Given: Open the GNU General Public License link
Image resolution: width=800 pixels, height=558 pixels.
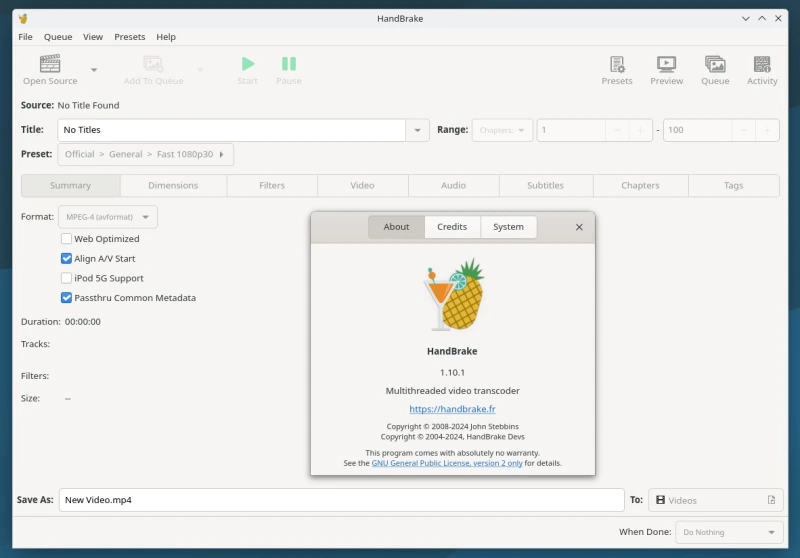Looking at the screenshot, I should (x=447, y=463).
